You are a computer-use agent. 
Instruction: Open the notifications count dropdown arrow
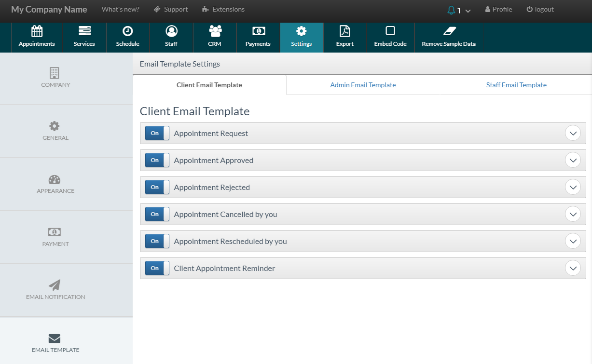tap(468, 11)
